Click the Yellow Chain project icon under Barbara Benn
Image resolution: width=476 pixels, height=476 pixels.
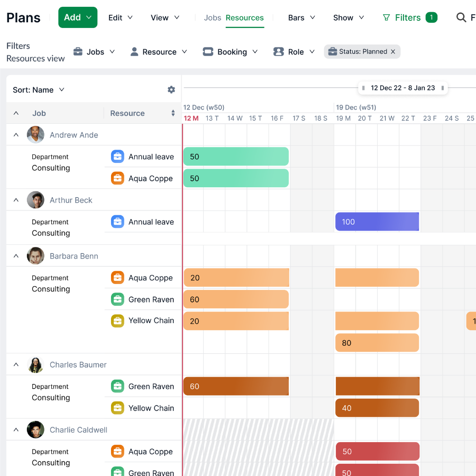pos(117,321)
